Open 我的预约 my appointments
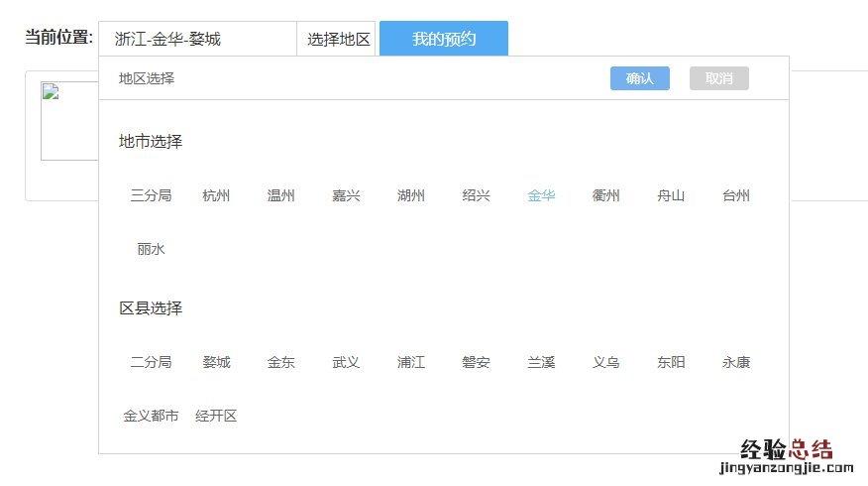The width and height of the screenshot is (868, 486). tap(443, 39)
